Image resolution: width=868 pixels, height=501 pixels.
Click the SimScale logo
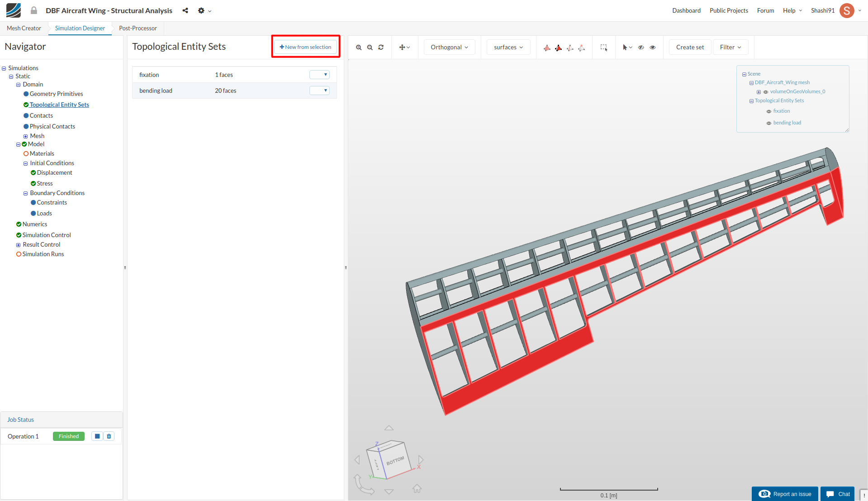click(14, 10)
